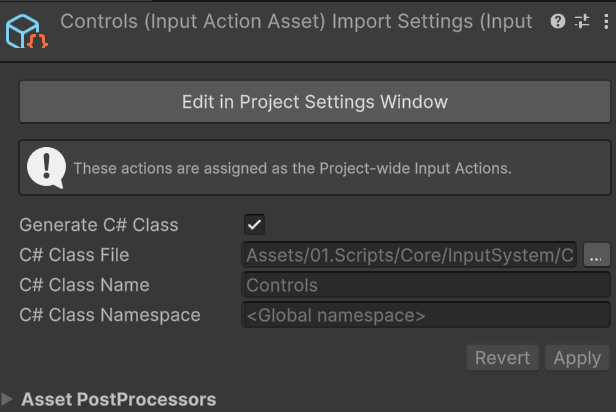The image size is (616, 412).
Task: Click Edit in Project Settings Window button
Action: 314,102
